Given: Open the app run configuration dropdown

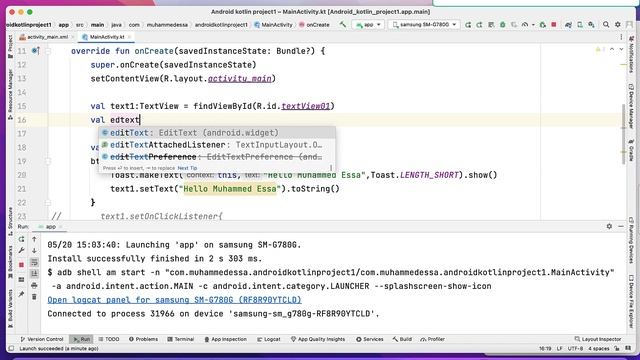Looking at the screenshot, I should point(368,24).
